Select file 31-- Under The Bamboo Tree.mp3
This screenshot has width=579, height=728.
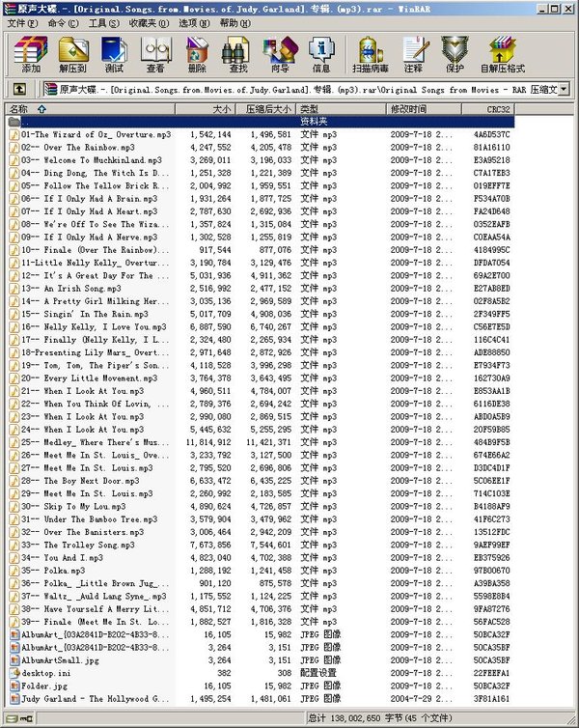click(x=89, y=519)
